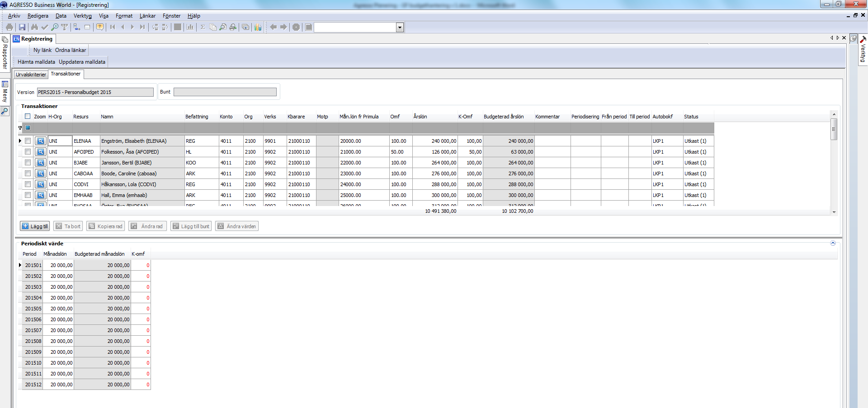Toggle the select-all checkbox in Transaktioner header
The image size is (868, 408).
pos(28,116)
